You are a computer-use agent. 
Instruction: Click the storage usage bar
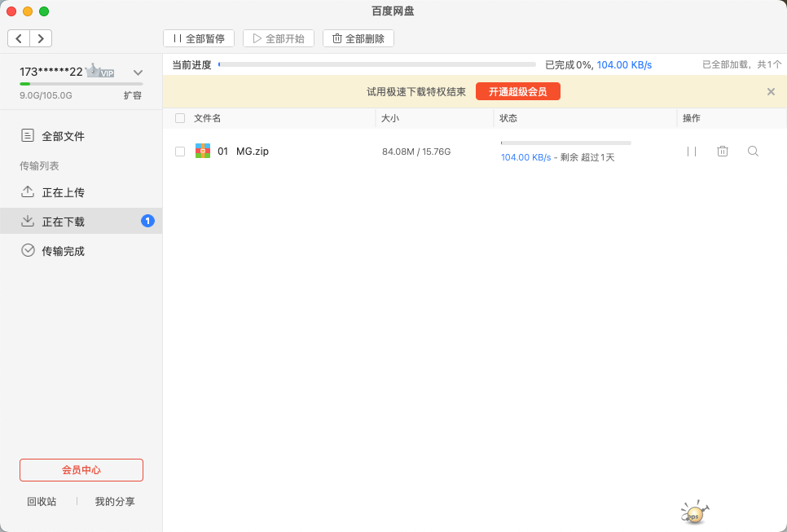pos(81,84)
